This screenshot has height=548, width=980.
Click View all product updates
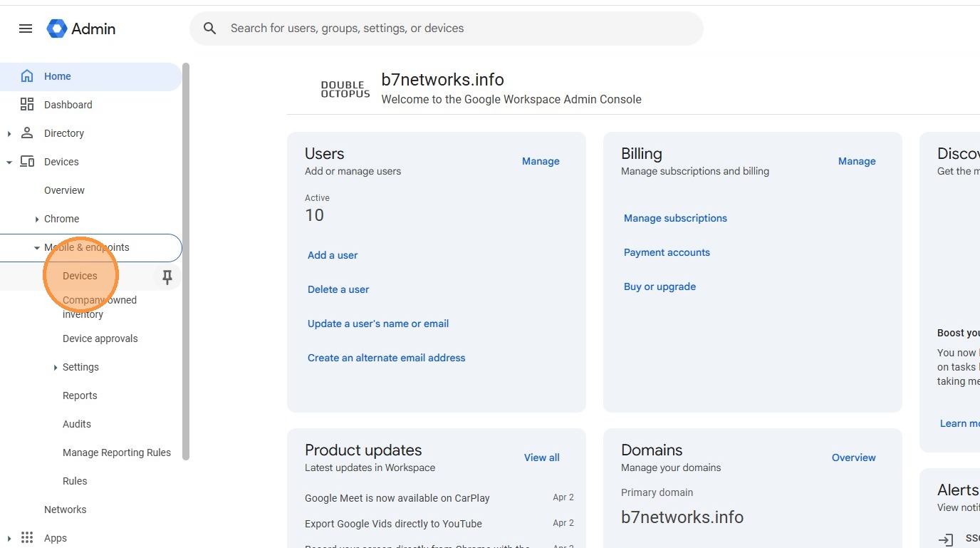click(x=542, y=457)
